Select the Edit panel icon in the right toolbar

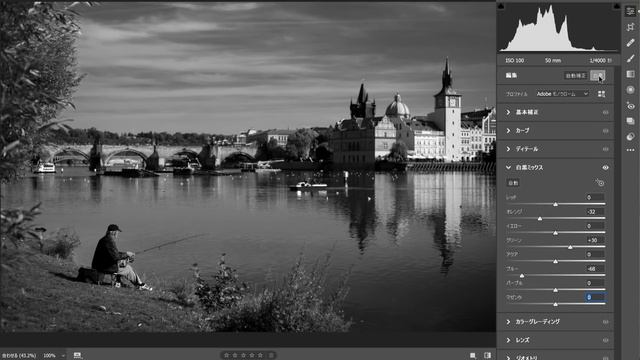(x=631, y=11)
